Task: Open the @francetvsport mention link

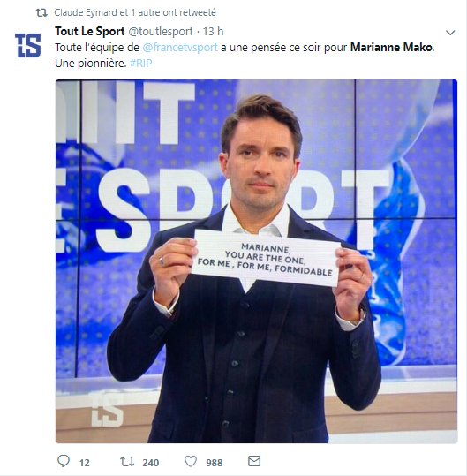Action: click(180, 48)
